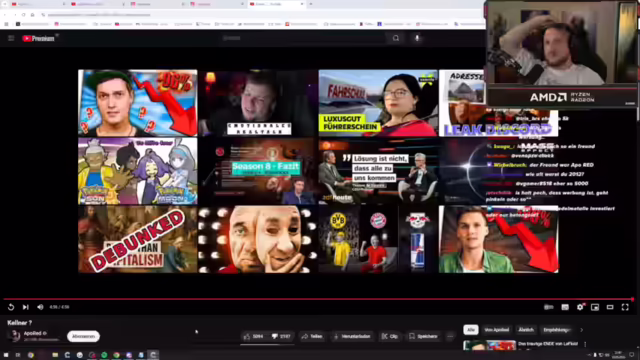The width and height of the screenshot is (640, 360).
Task: Switch to miniplayer mode
Action: 595,307
